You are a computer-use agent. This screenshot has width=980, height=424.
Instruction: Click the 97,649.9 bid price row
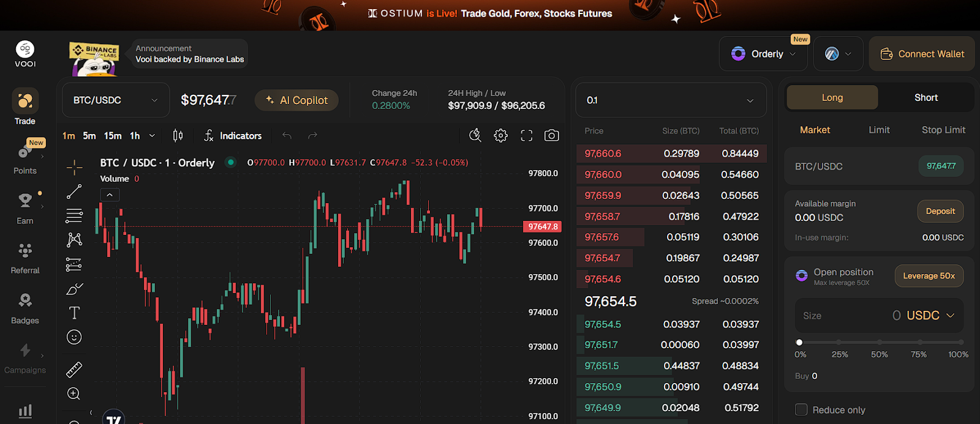671,407
